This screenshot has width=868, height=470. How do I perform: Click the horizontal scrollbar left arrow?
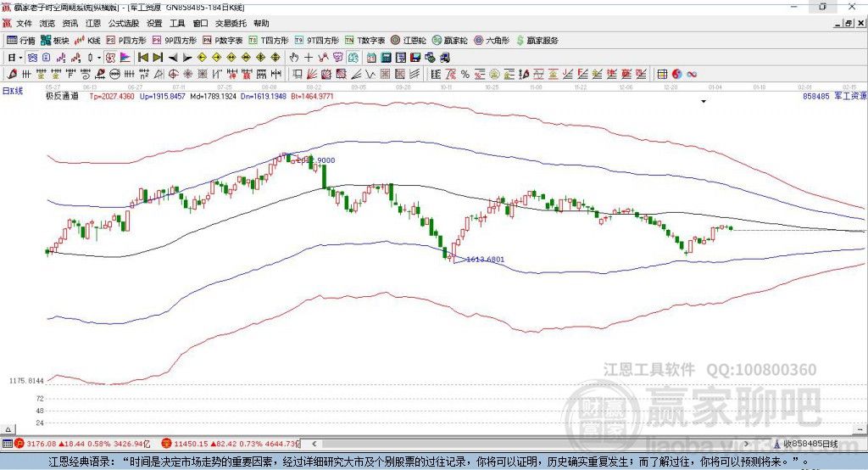[x=314, y=444]
